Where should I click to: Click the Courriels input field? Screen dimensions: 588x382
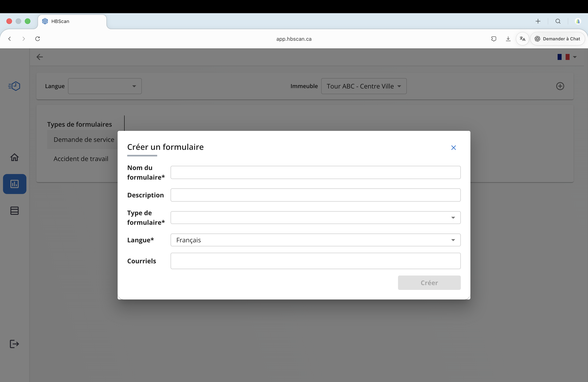[315, 261]
